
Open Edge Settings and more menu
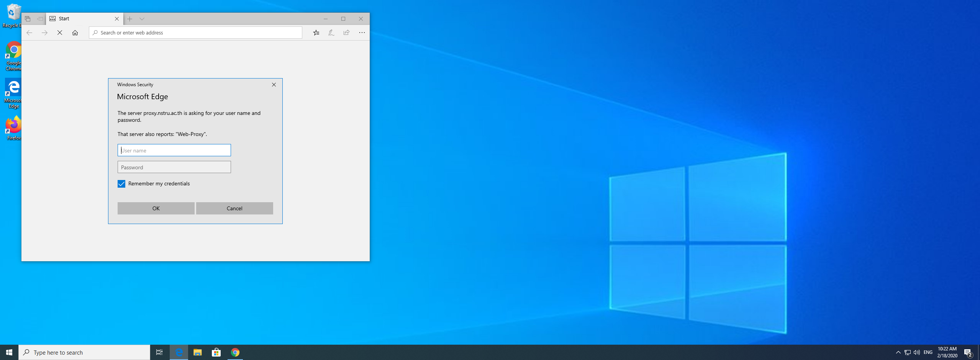[x=362, y=33]
